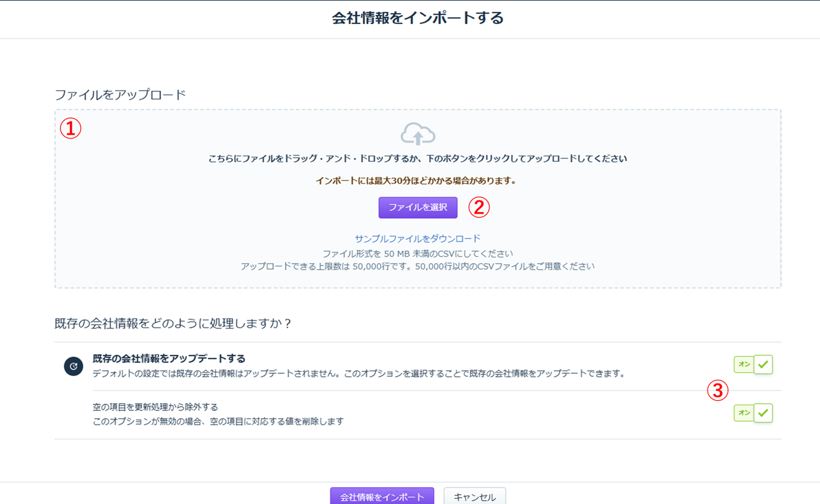The width and height of the screenshot is (820, 504).
Task: Click the このオプションが無効の場合 description
Action: click(x=218, y=421)
